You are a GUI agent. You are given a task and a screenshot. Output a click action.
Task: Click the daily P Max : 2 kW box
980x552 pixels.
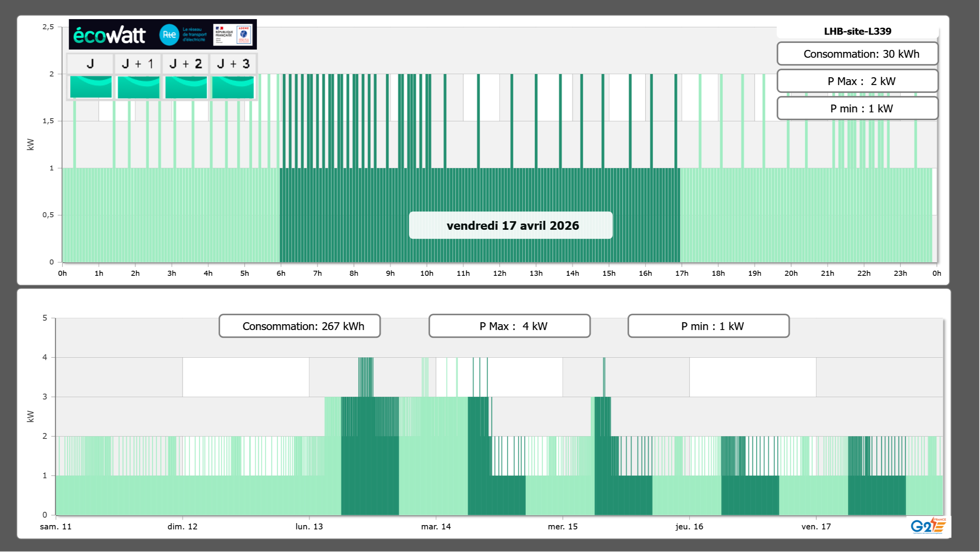(x=857, y=81)
